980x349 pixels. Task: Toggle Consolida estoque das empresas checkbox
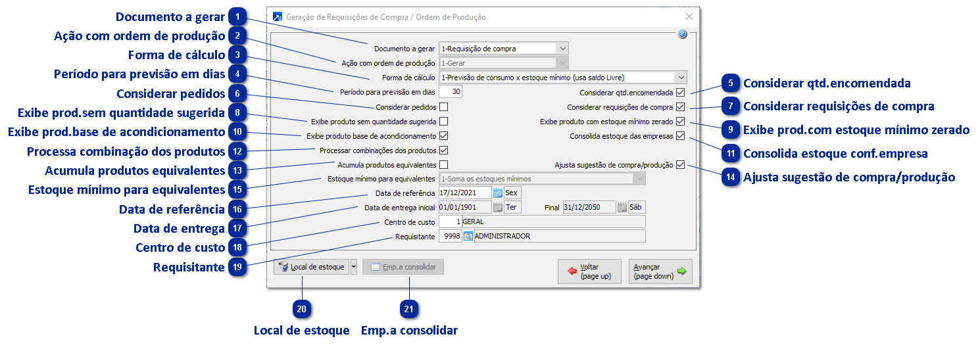[x=680, y=136]
